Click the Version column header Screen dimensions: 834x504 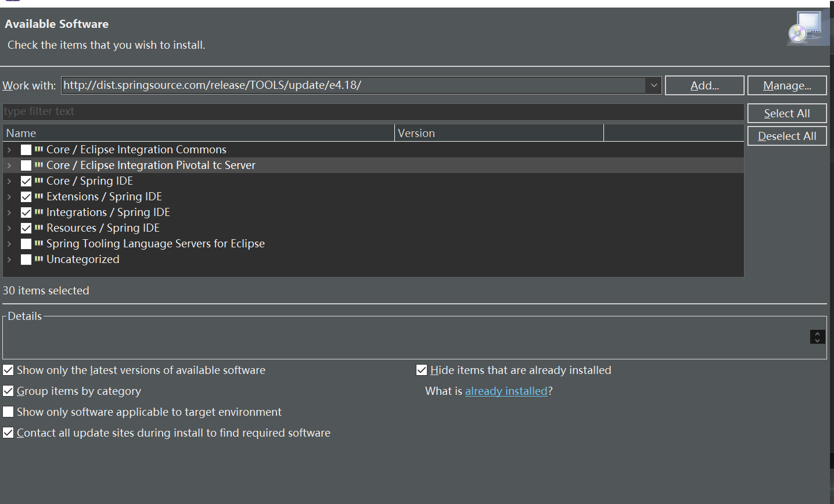(499, 133)
